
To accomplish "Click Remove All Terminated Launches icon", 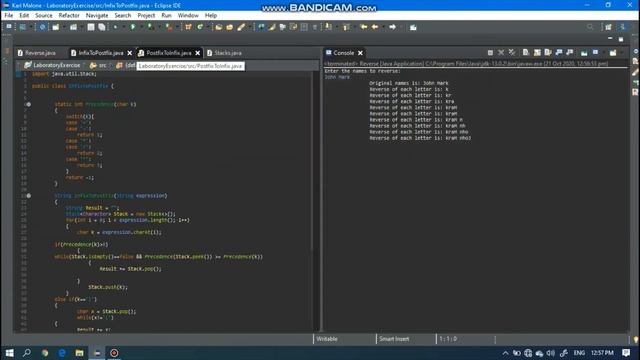I will tap(512, 53).
